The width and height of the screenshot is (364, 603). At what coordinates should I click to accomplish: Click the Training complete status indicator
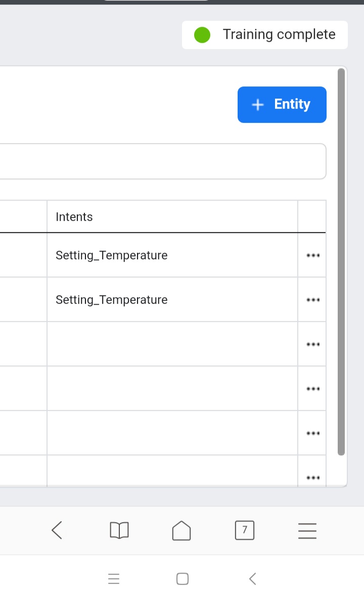point(264,35)
